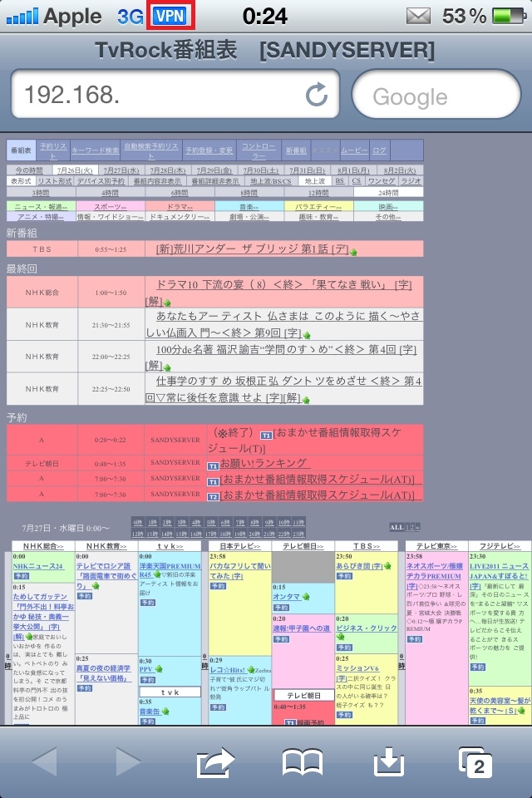
Task: Open the tab switcher showing 2
Action: pyautogui.click(x=475, y=762)
